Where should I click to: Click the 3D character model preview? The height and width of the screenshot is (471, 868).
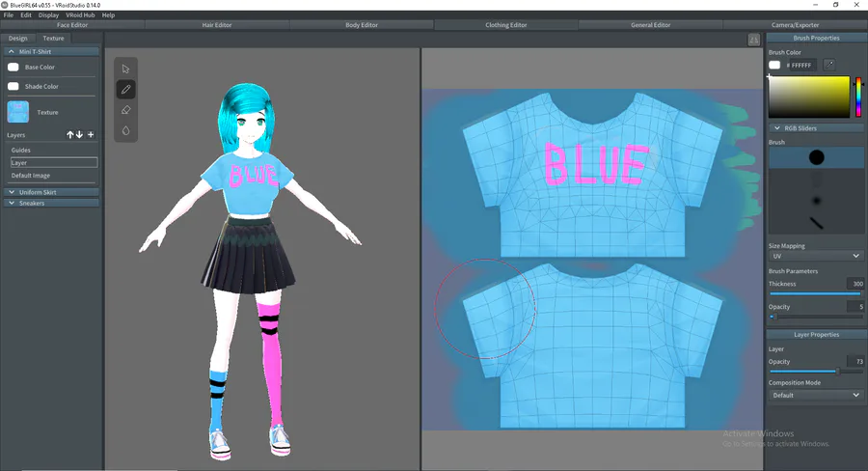click(250, 271)
